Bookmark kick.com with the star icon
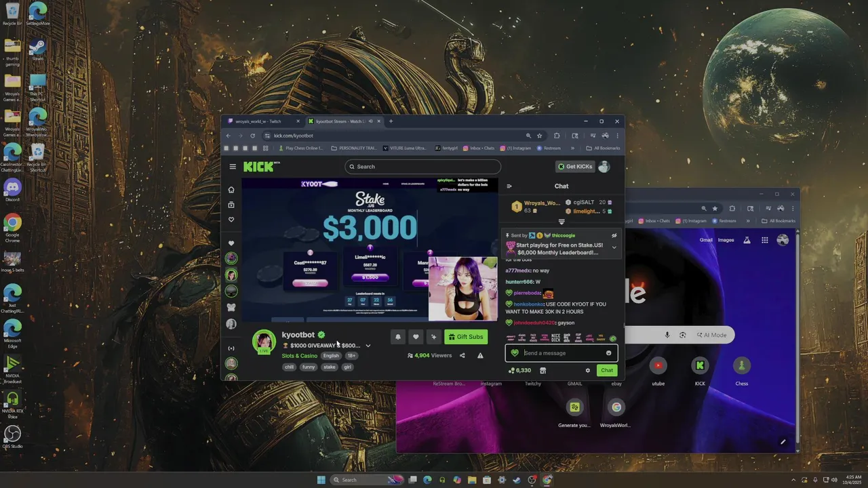This screenshot has height=488, width=868. click(x=540, y=136)
